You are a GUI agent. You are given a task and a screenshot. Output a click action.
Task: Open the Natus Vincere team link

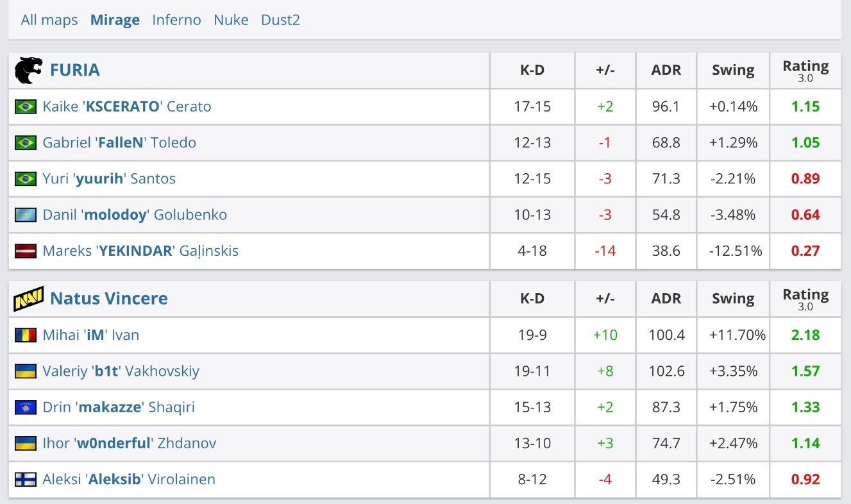pos(109,298)
